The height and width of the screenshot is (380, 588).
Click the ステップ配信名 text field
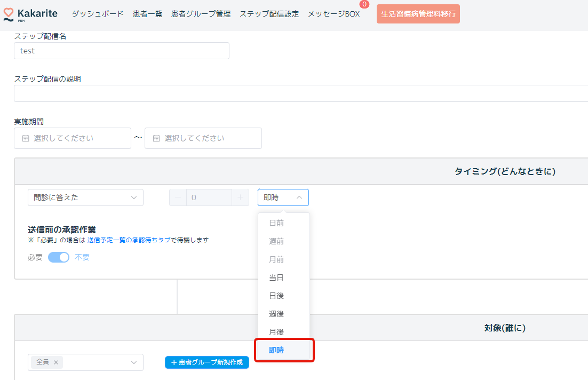pos(122,51)
